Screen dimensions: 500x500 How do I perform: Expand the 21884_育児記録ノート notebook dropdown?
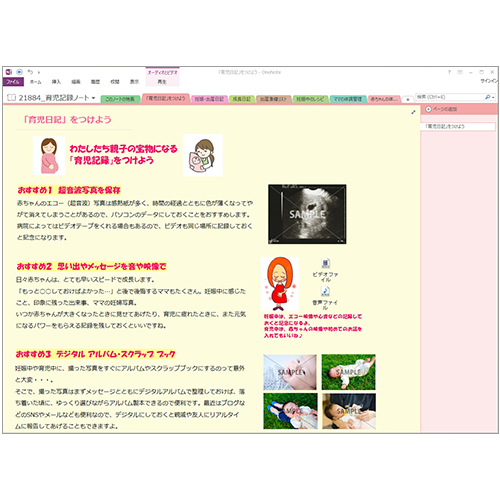pyautogui.click(x=93, y=98)
